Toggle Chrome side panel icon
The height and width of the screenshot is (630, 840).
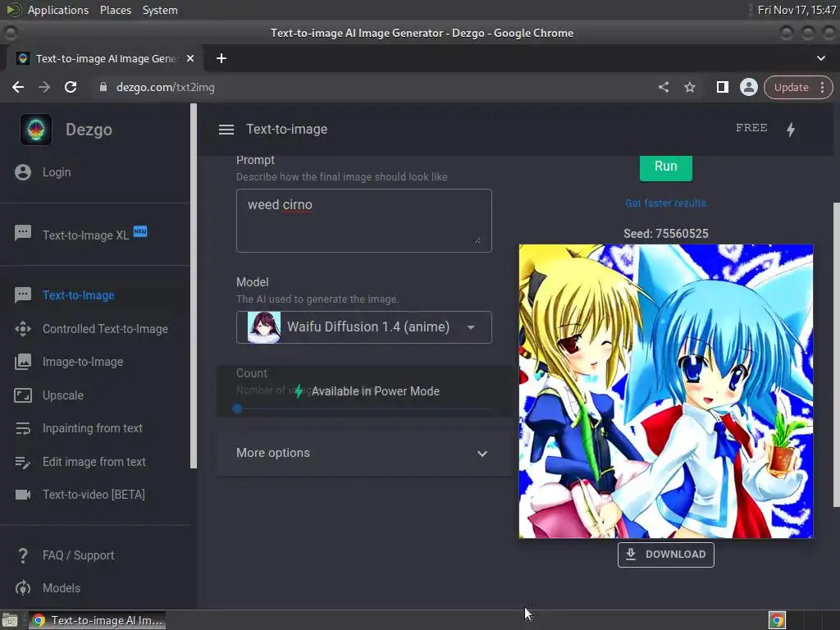722,87
